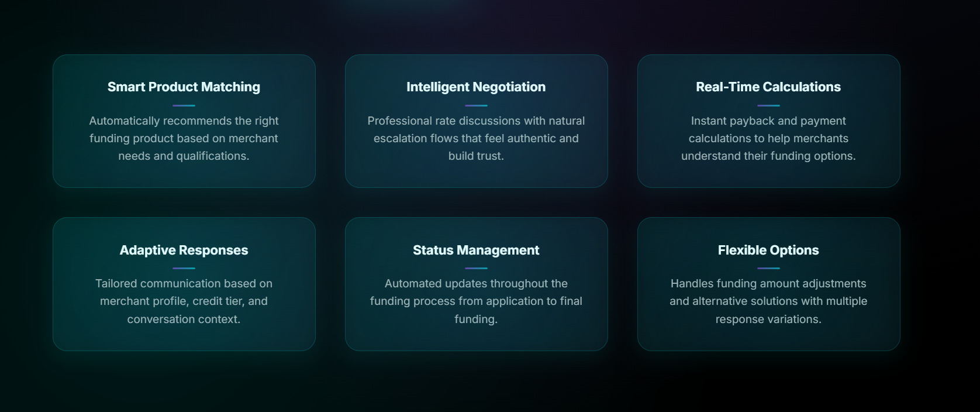The width and height of the screenshot is (980, 412).
Task: Click the accent divider below Adaptive Responses
Action: pos(184,269)
